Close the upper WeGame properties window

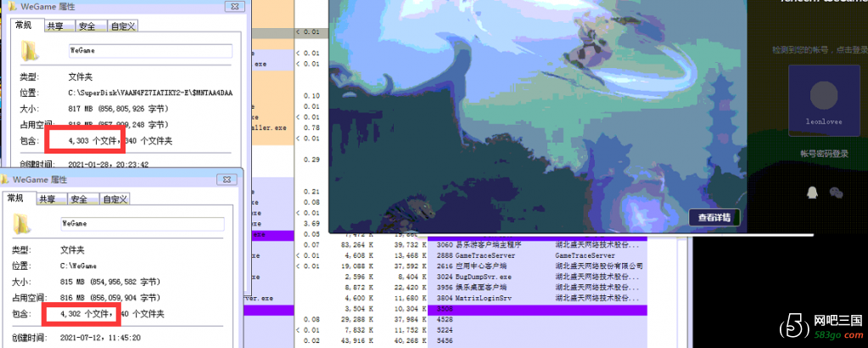[235, 7]
